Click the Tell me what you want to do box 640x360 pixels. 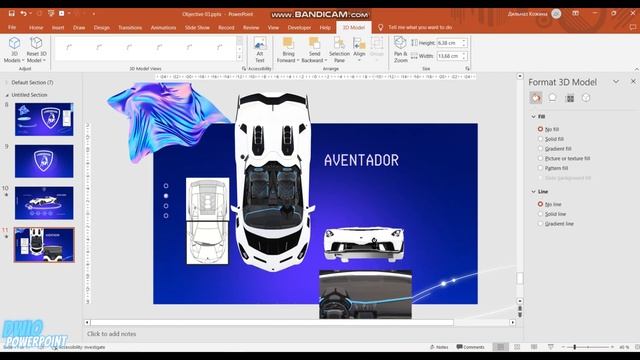tap(420, 27)
